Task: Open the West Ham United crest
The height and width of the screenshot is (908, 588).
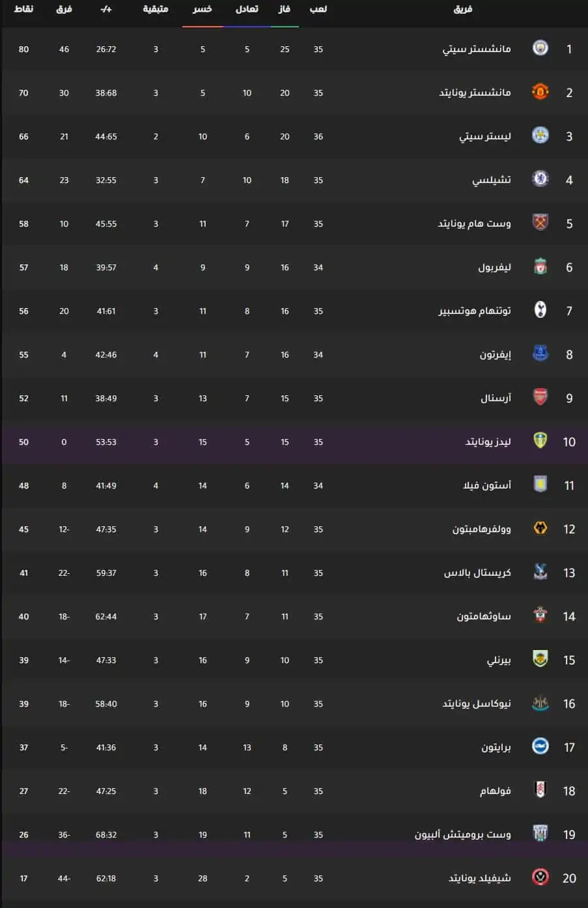Action: (x=540, y=223)
